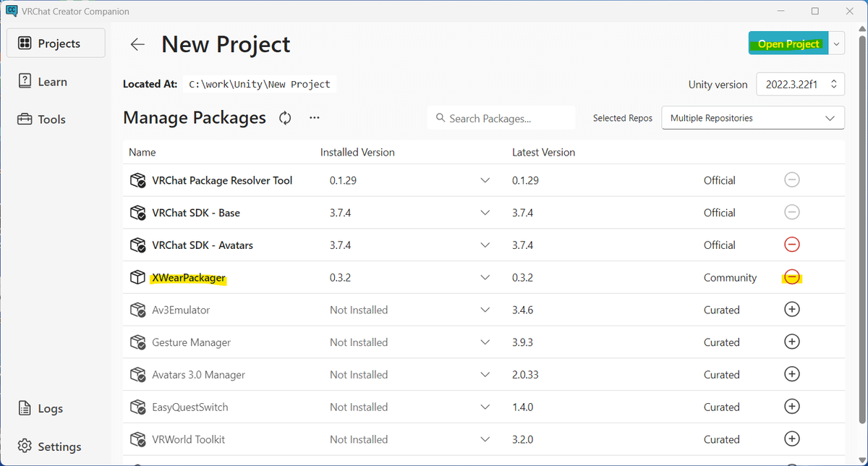Click the disabled remove icon for VRChat SDK - Base
The image size is (868, 466).
tap(792, 212)
